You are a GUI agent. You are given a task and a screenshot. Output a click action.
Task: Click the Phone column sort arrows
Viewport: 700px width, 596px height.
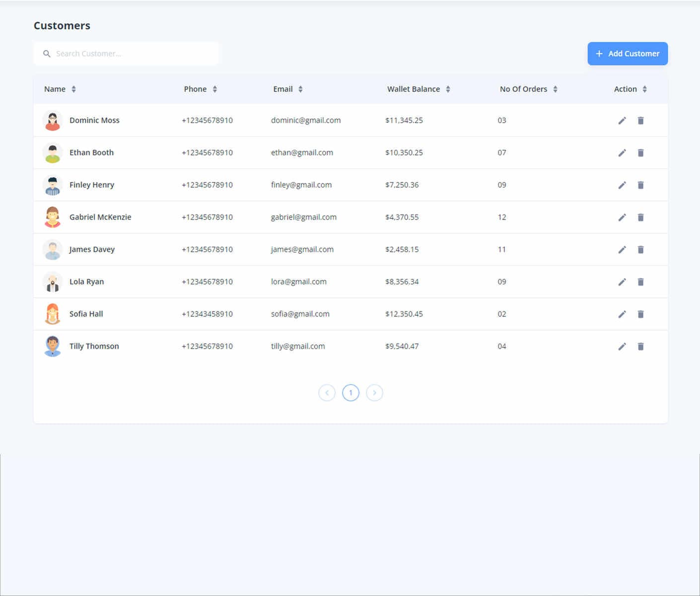pos(215,89)
